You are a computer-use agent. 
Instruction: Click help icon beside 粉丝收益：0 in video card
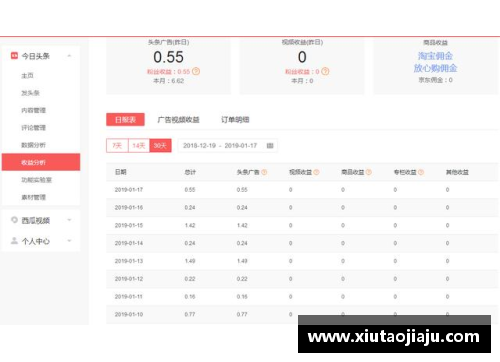tap(325, 71)
